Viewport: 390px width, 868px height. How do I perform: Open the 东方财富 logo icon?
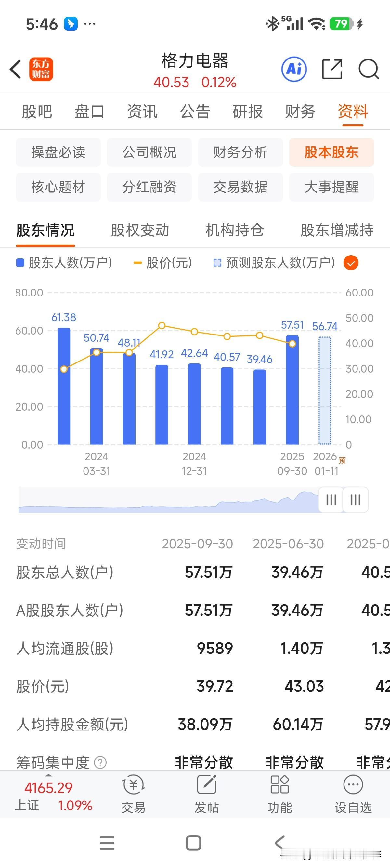[41, 69]
